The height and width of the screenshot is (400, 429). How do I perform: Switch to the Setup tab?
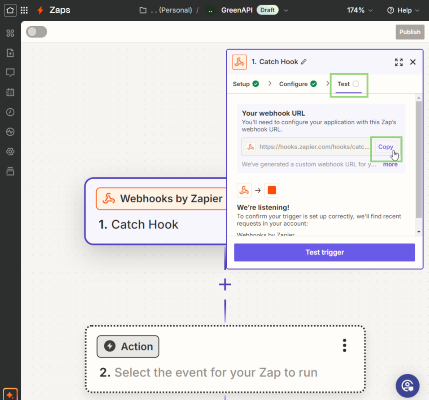pos(246,84)
